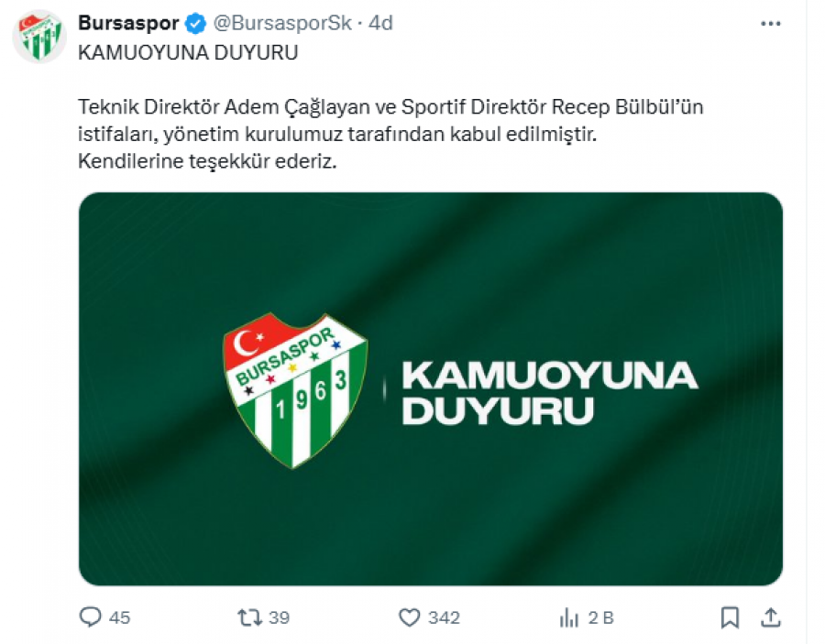Click the tweet body about Adem Çağlayan

pyautogui.click(x=390, y=134)
